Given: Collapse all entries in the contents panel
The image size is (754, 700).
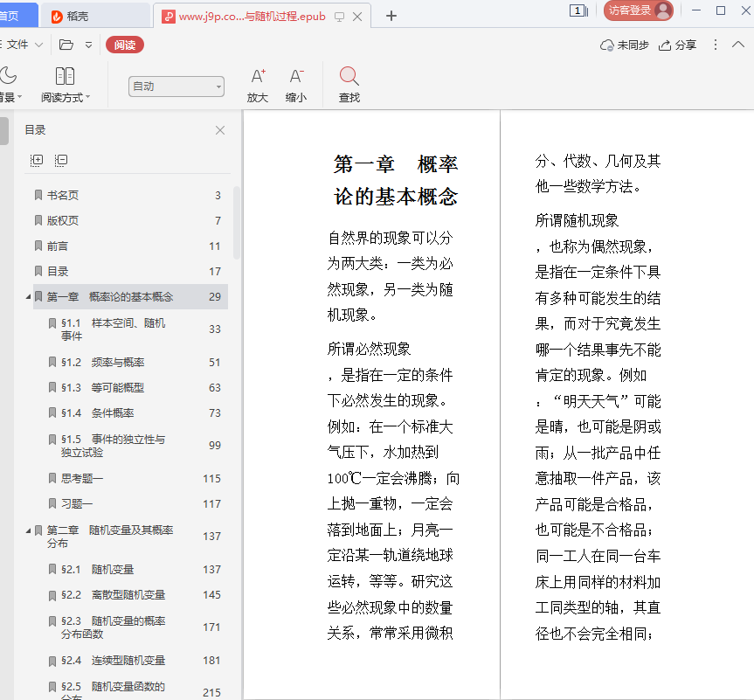Looking at the screenshot, I should coord(61,160).
